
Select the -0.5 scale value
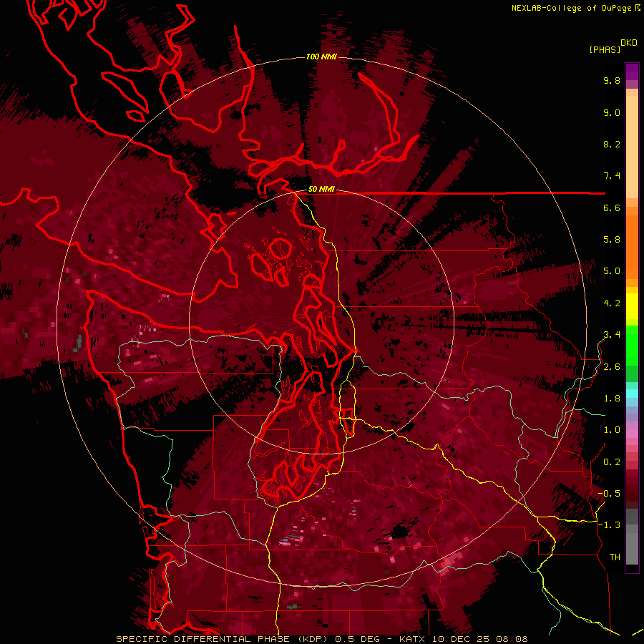point(609,494)
